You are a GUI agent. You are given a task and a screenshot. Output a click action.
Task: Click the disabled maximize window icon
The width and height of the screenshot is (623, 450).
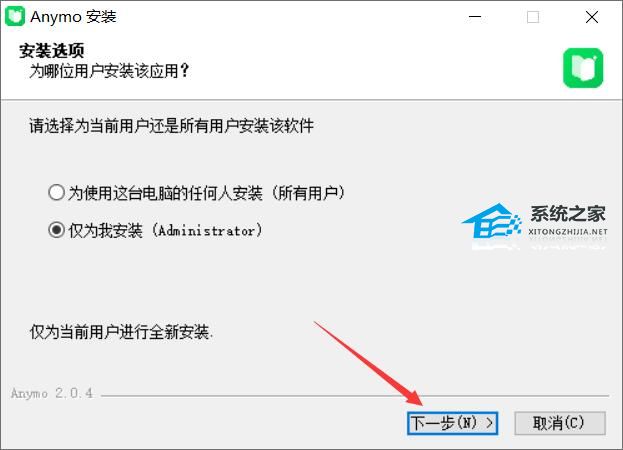[x=533, y=17]
